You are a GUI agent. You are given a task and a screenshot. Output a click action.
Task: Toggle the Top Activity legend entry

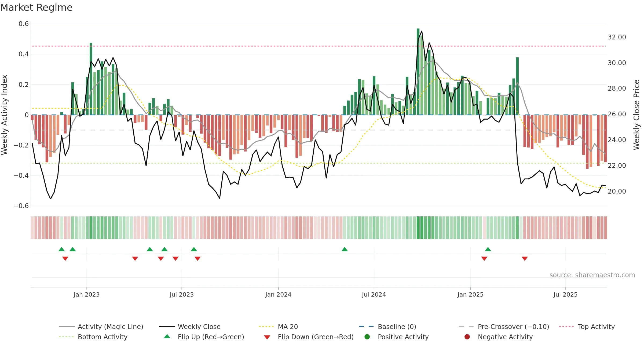587,327
